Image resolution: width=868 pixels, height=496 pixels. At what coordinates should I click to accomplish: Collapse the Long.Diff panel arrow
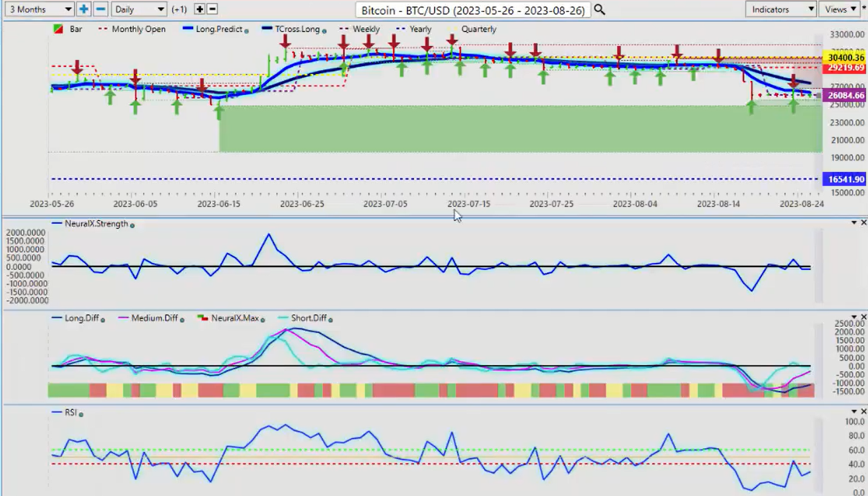point(854,317)
